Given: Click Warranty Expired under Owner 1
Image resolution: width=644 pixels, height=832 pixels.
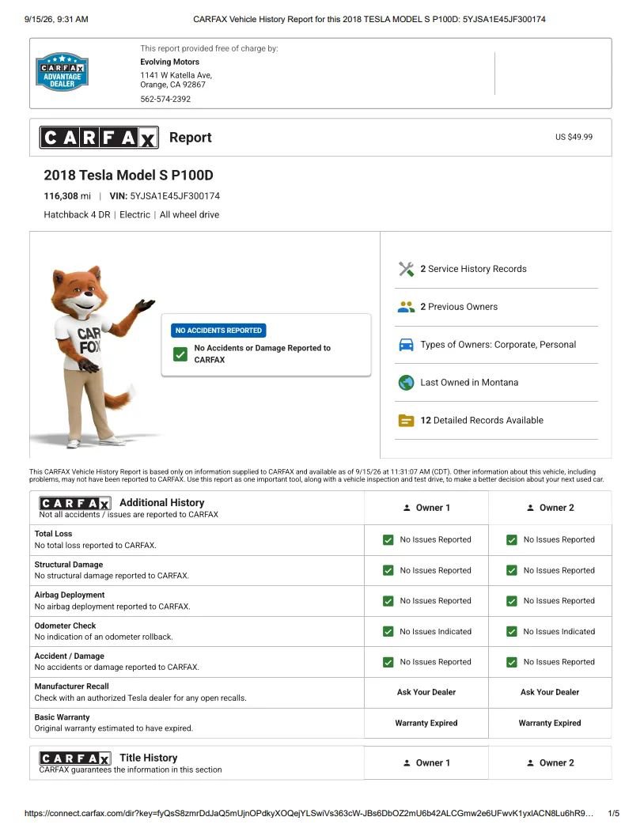Looking at the screenshot, I should click(426, 723).
